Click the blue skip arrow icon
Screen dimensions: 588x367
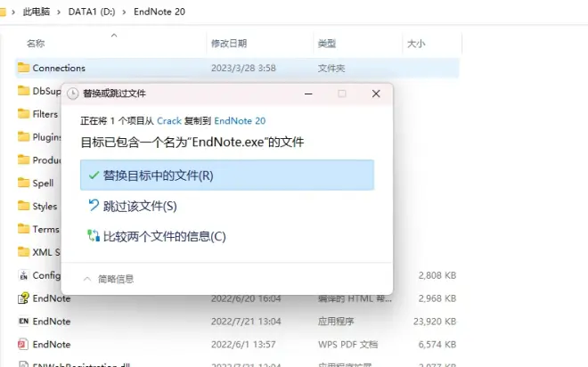(94, 205)
